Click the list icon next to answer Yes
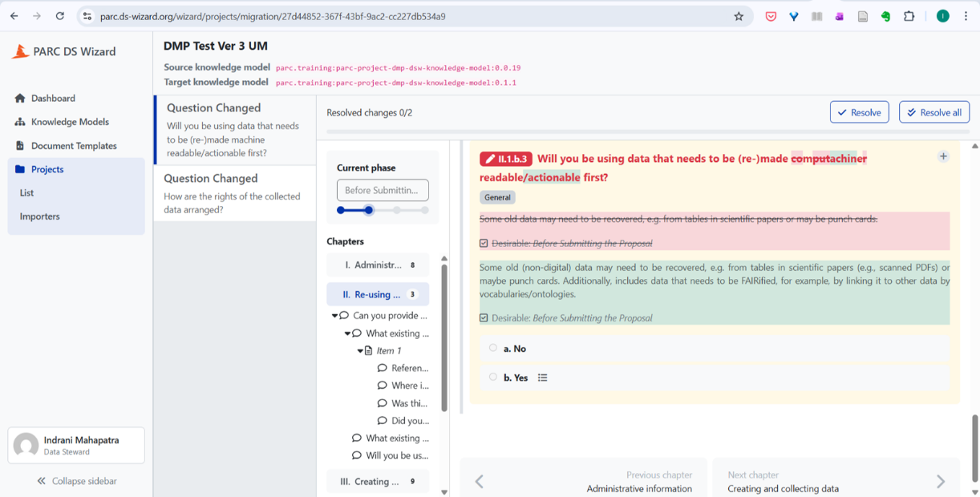980x497 pixels. point(543,378)
